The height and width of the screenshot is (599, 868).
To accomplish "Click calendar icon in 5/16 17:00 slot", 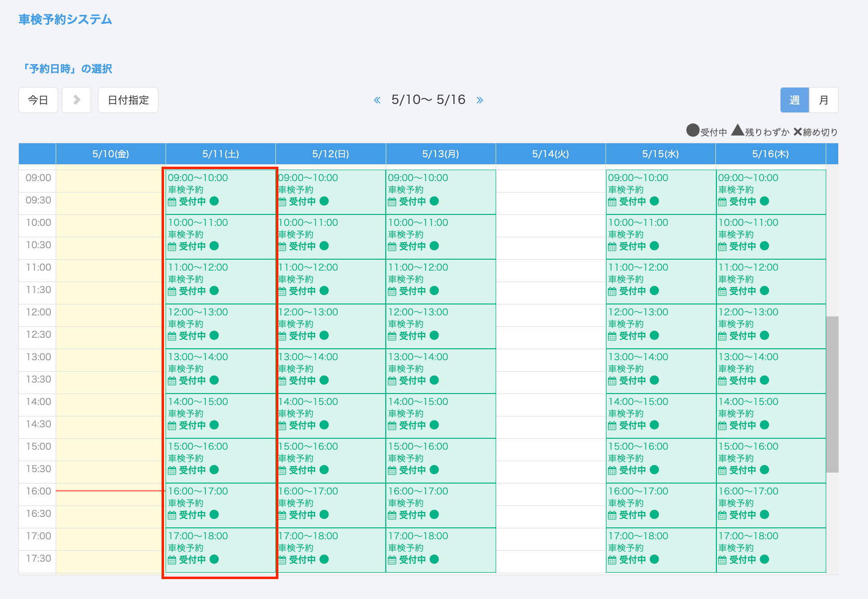I will click(722, 560).
